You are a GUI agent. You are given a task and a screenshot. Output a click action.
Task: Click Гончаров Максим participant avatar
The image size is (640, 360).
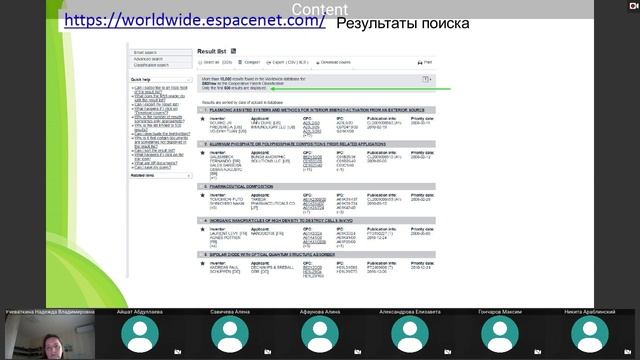coord(500,334)
